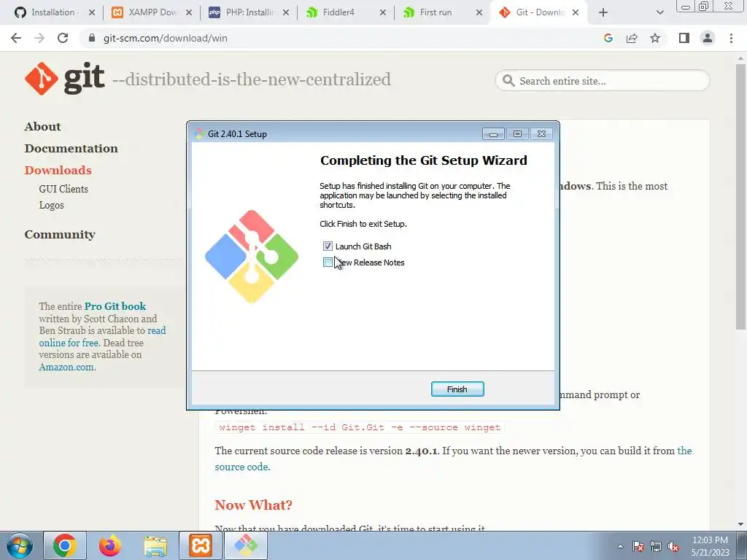Close the Installation tab

(x=92, y=13)
